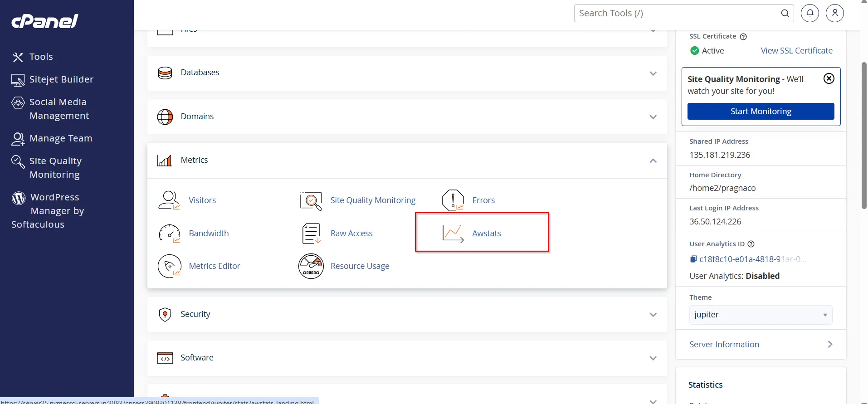Open the Resource Usage link

[360, 266]
